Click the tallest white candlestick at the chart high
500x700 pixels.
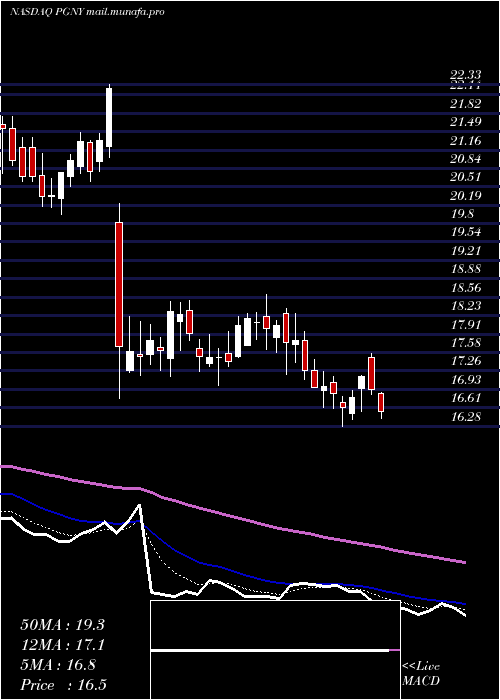click(109, 117)
